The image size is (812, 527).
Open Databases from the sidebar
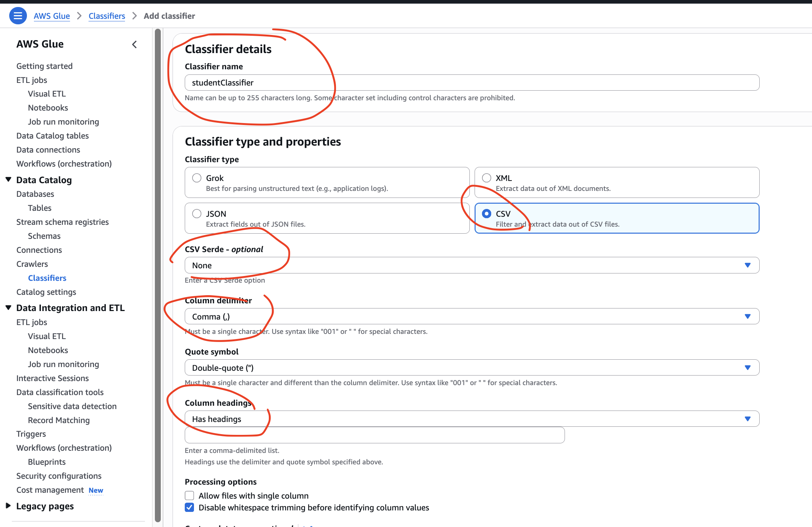35,193
